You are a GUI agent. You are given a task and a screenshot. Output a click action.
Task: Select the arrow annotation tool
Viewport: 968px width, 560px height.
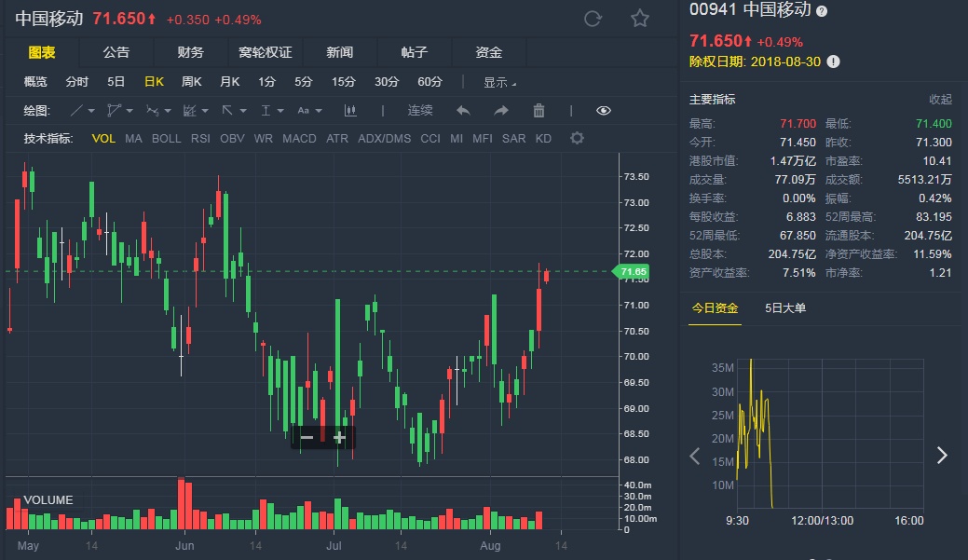[227, 111]
